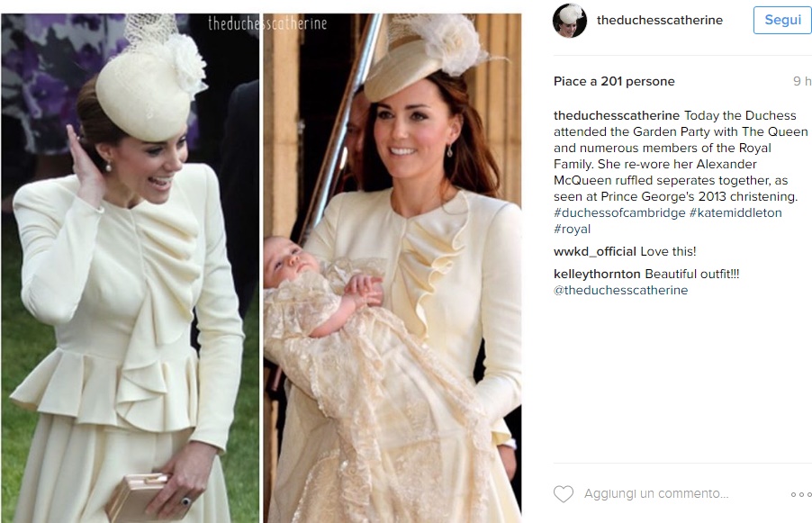Click the Segui follow button

[x=782, y=20]
